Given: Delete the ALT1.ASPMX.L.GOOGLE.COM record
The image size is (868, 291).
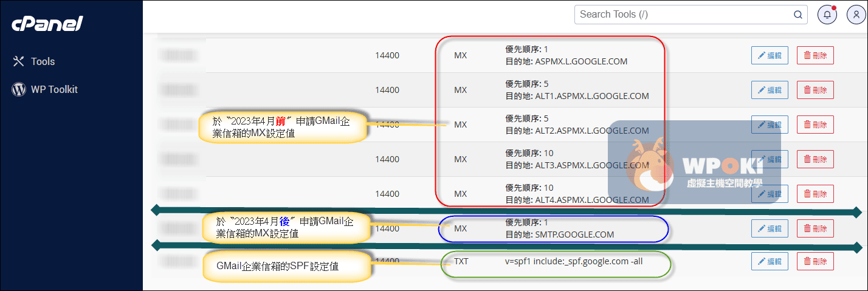Looking at the screenshot, I should (815, 90).
